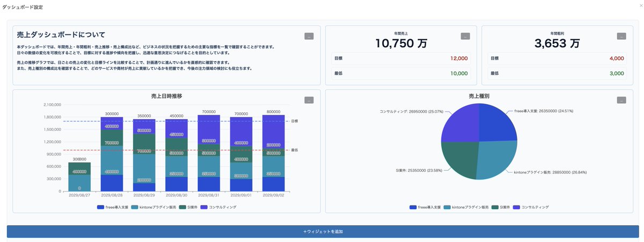The image size is (644, 242).
Task: Toggle コンサルティング in the bar chart legend
Action: click(x=218, y=207)
